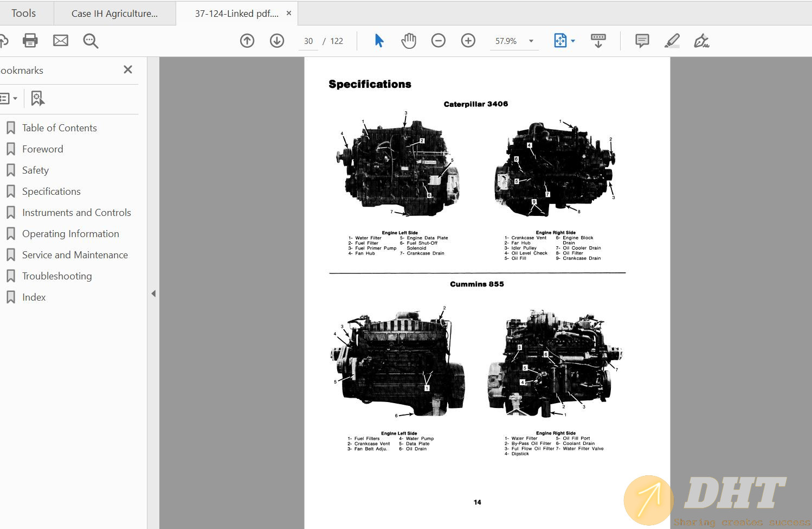Activate the hand pan tool
Viewport: 812px width, 529px height.
point(409,41)
